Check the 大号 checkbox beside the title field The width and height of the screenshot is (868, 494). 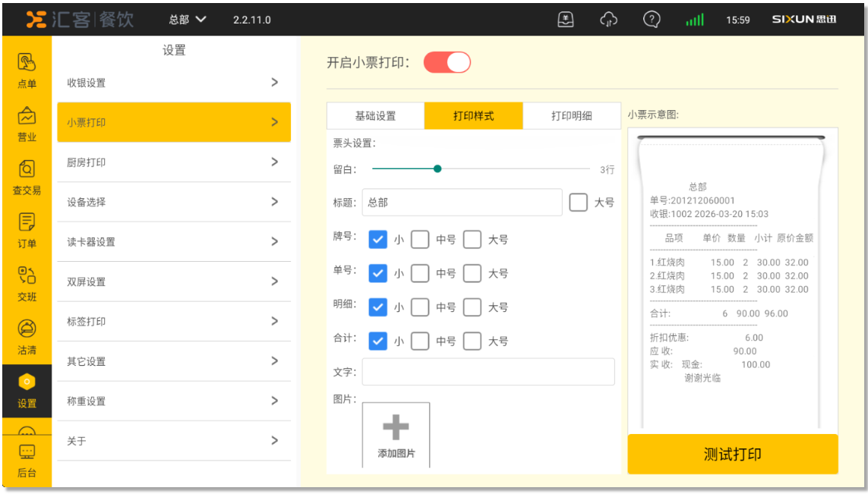point(578,203)
